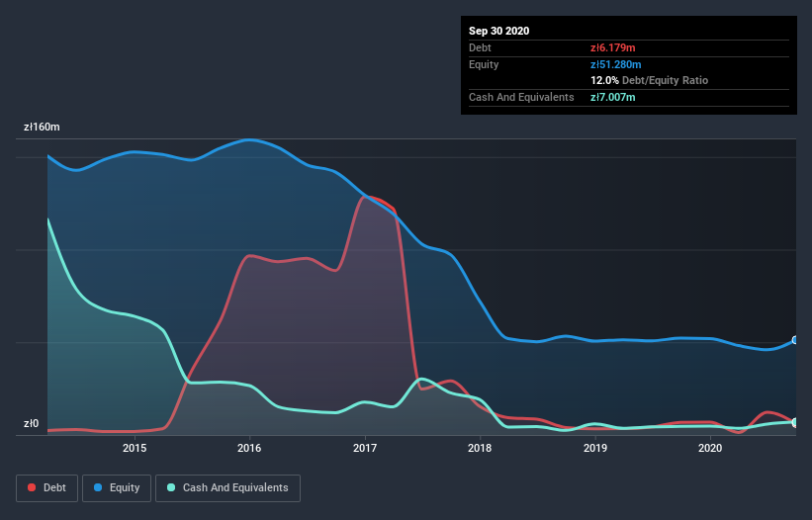Click the zł0 y-axis label
The height and width of the screenshot is (520, 812).
tap(31, 423)
